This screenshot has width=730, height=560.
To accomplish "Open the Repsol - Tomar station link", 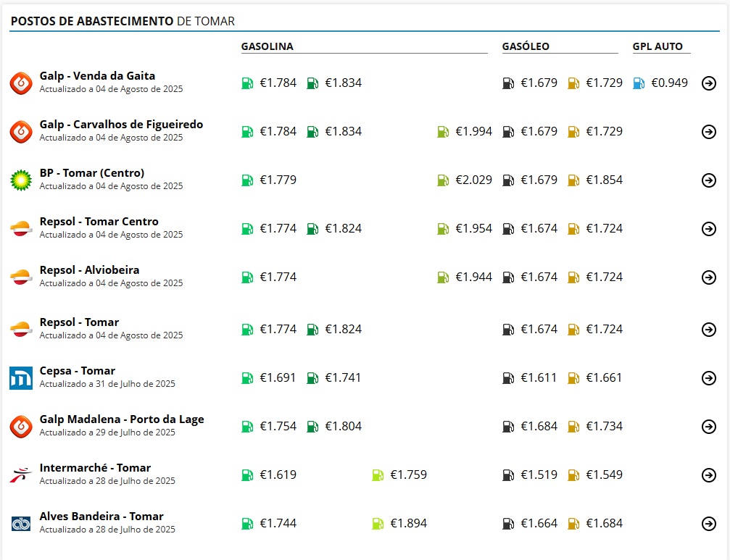I will 79,322.
